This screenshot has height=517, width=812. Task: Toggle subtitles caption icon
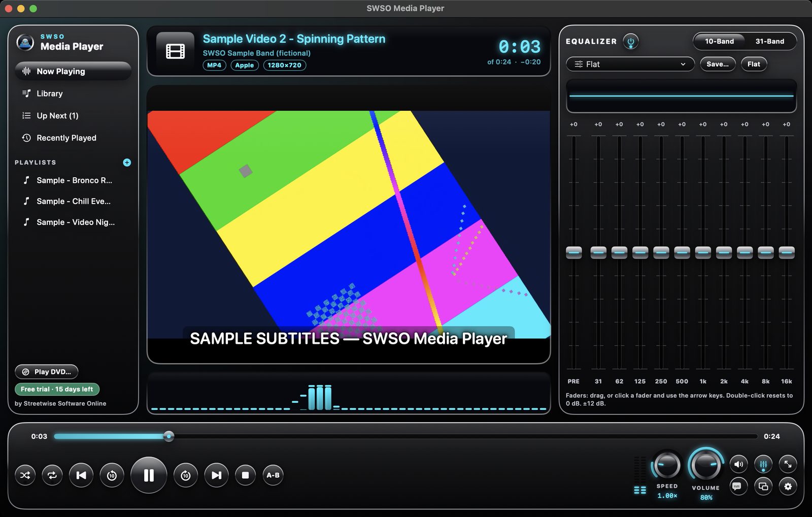click(x=738, y=487)
